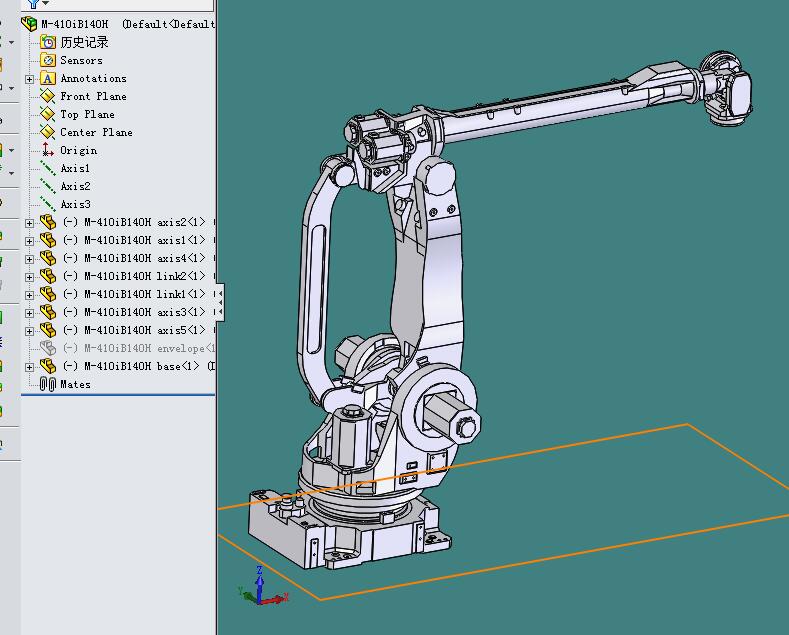Click the panel collapse handle on tree edge
The height and width of the screenshot is (635, 789).
pos(220,301)
